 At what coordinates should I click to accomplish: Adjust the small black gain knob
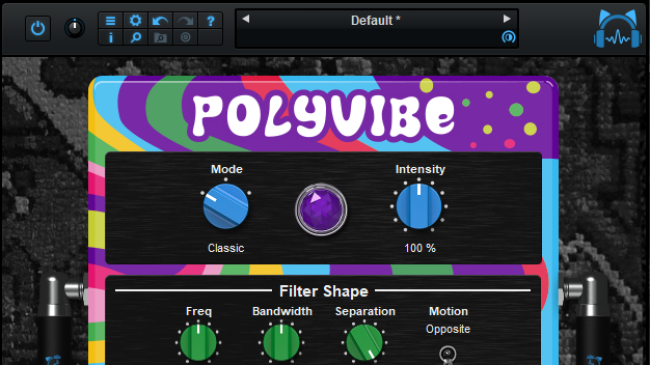pos(75,28)
